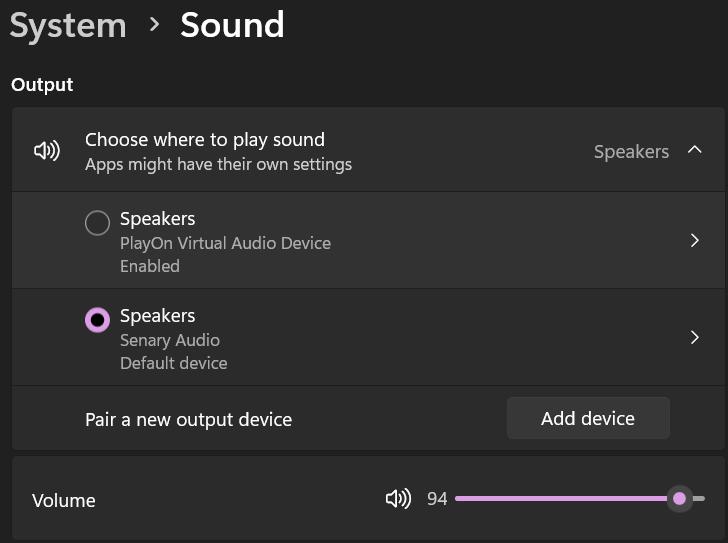Click the Volume label text
Viewport: 728px width, 543px height.
(64, 501)
